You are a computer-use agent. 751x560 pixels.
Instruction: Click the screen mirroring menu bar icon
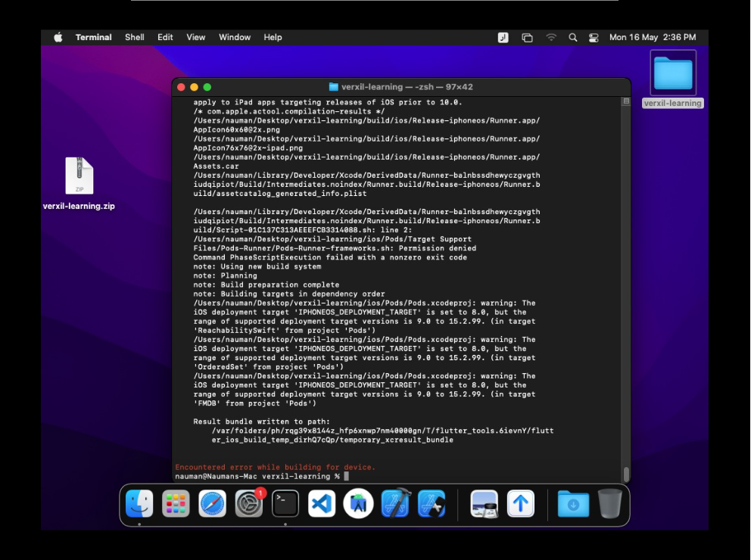point(527,37)
